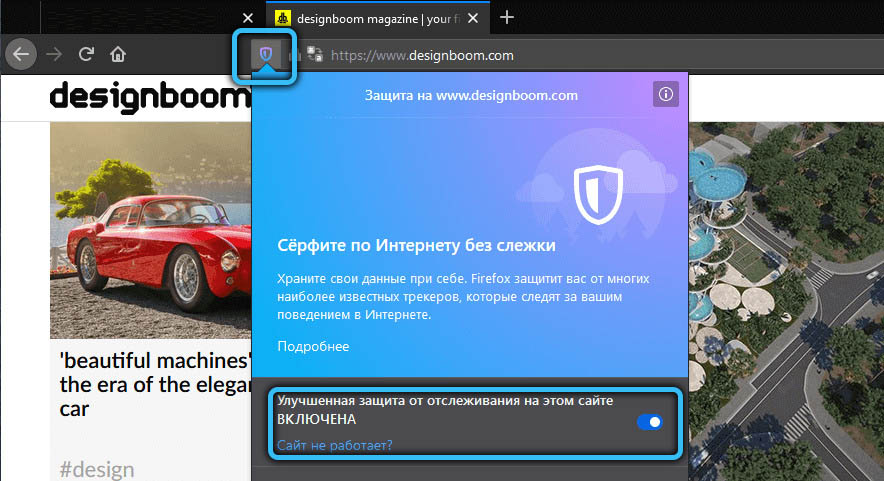Switch to the designboom magazine tab
This screenshot has width=884, height=481.
click(x=370, y=17)
